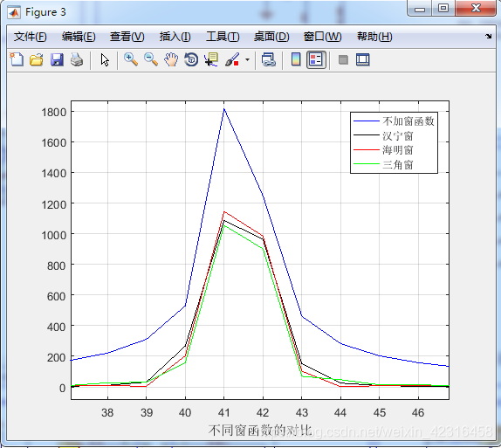Save the figure with the floppy disk icon

pos(57,59)
